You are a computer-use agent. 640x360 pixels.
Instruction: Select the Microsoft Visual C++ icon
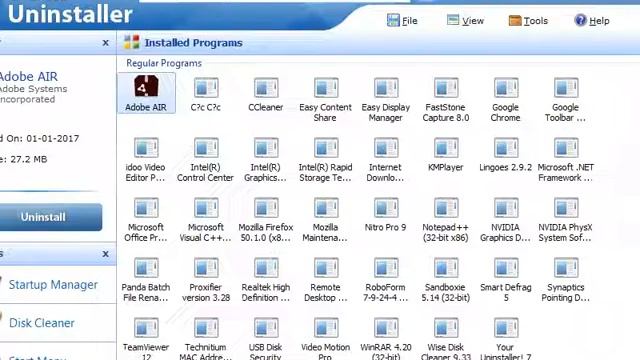coord(206,207)
